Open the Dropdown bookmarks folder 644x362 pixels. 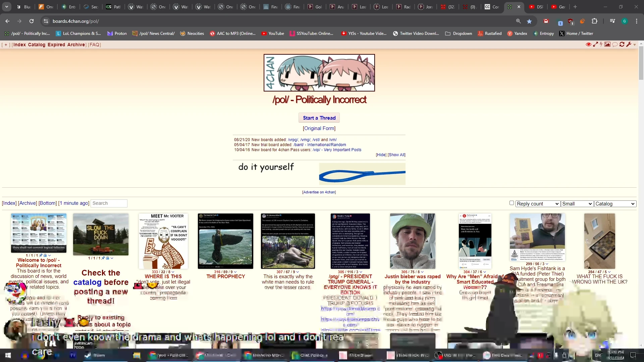[459, 34]
